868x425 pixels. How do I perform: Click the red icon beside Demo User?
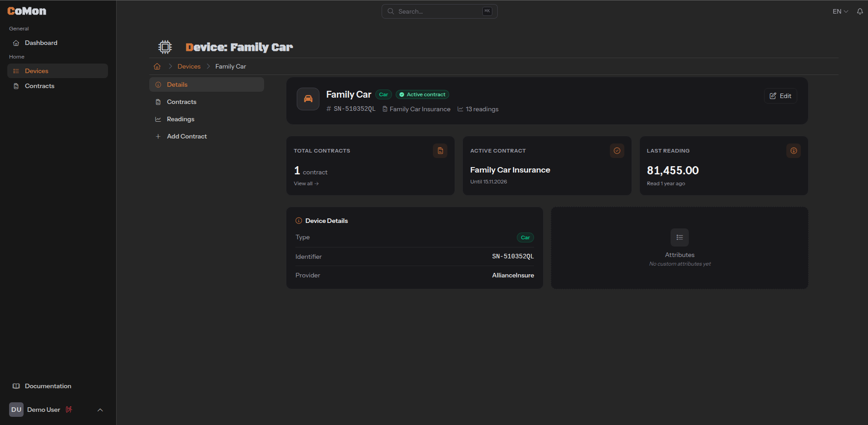click(69, 410)
